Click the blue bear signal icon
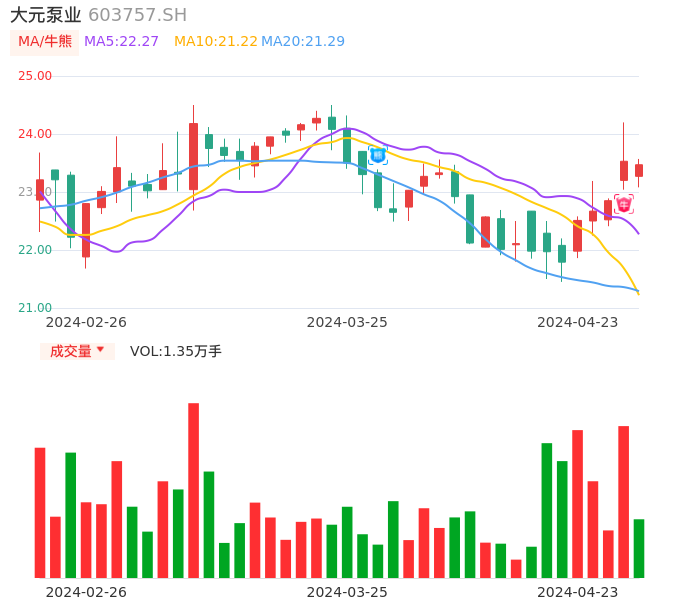 [378, 155]
